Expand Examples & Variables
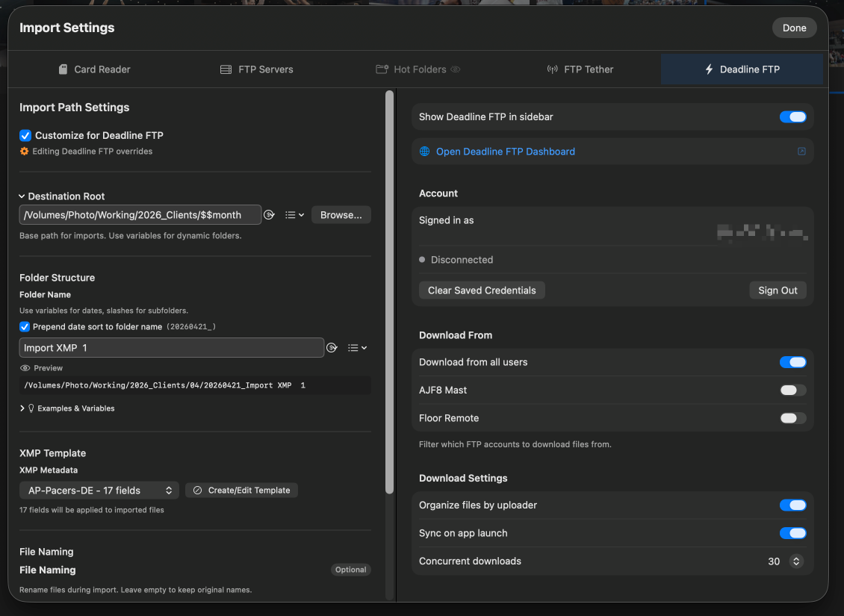 tap(22, 408)
